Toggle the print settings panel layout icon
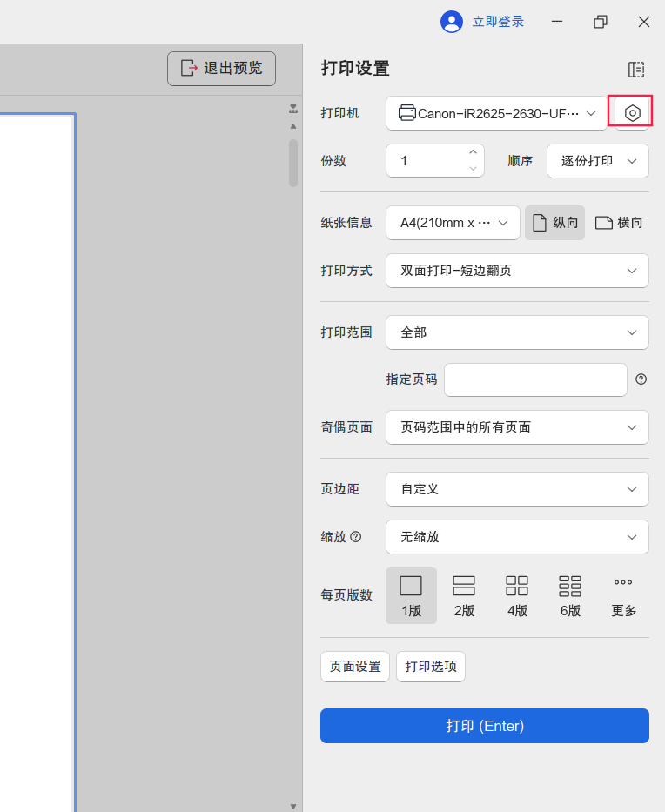The height and width of the screenshot is (812, 665). pyautogui.click(x=636, y=70)
